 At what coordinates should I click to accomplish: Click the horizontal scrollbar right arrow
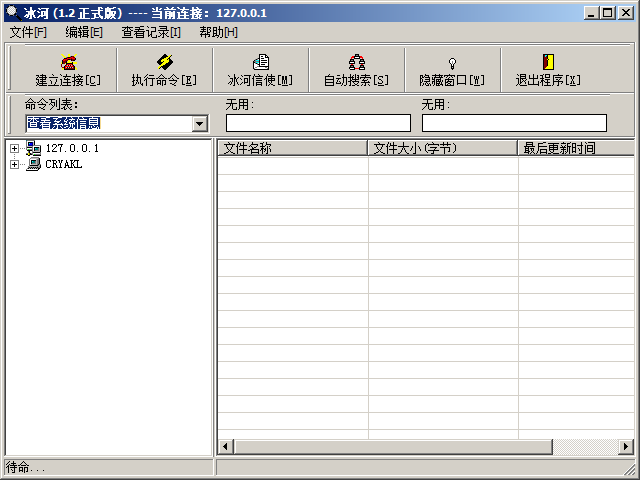coord(625,446)
